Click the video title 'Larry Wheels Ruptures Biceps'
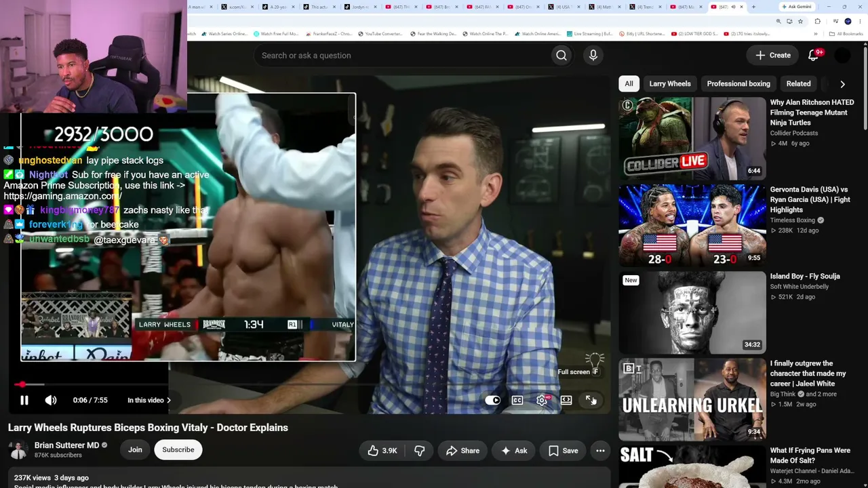868x488 pixels. (x=148, y=428)
